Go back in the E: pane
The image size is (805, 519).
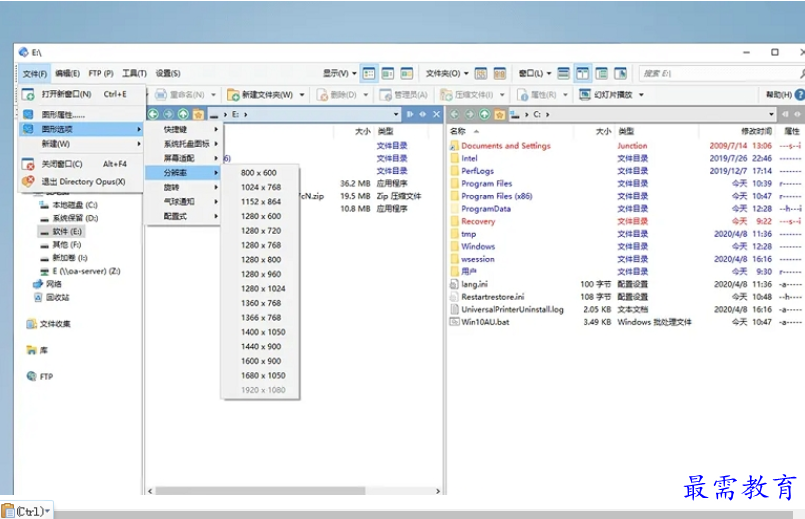[x=153, y=114]
